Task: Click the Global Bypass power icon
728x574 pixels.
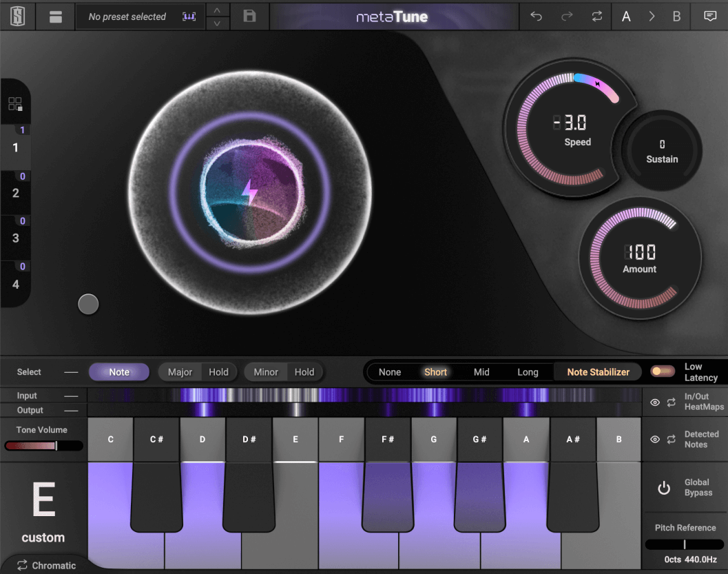Action: point(663,487)
